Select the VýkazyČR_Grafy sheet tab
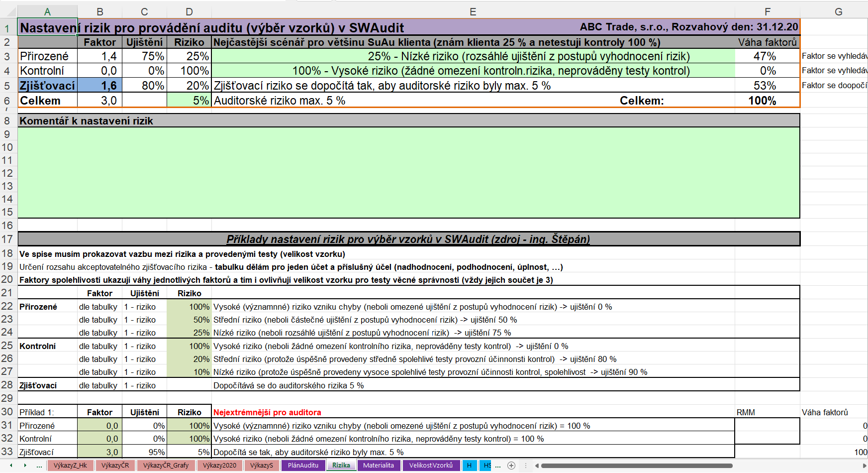The height and width of the screenshot is (473, 868). [166, 466]
